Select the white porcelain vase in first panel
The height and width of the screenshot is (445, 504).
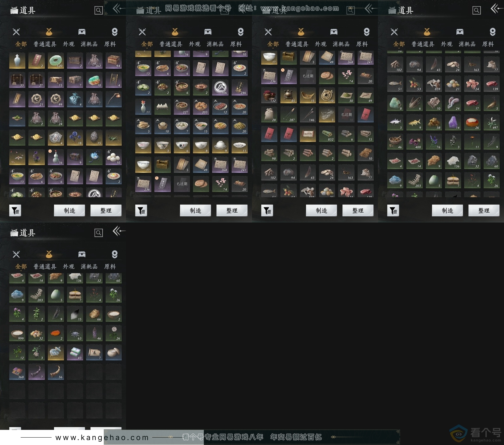point(17,61)
